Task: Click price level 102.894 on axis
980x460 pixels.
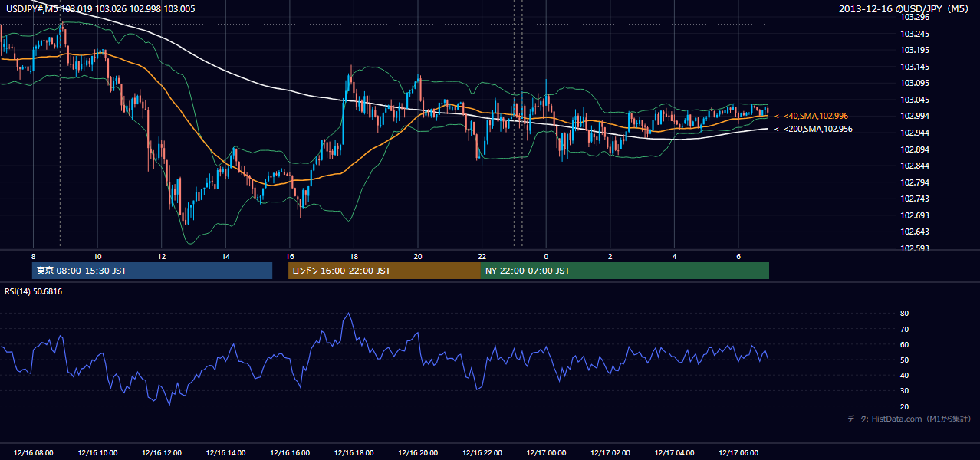Action: [x=914, y=149]
